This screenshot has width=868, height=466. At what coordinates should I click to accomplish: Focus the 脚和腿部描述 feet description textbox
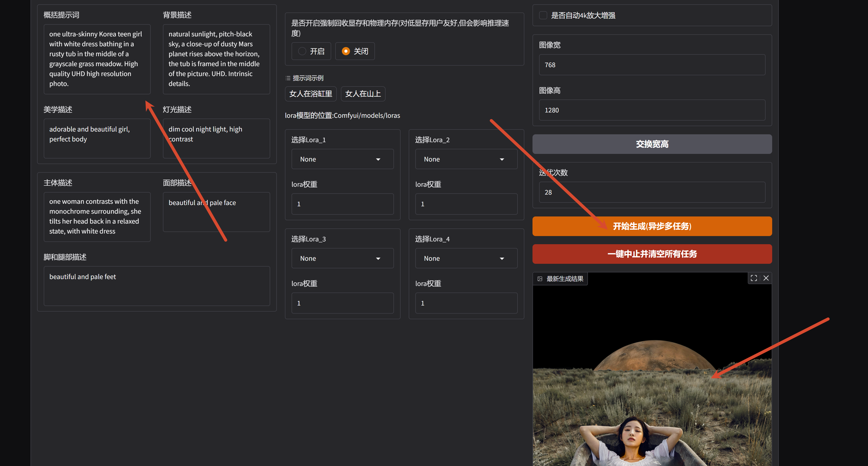point(157,286)
